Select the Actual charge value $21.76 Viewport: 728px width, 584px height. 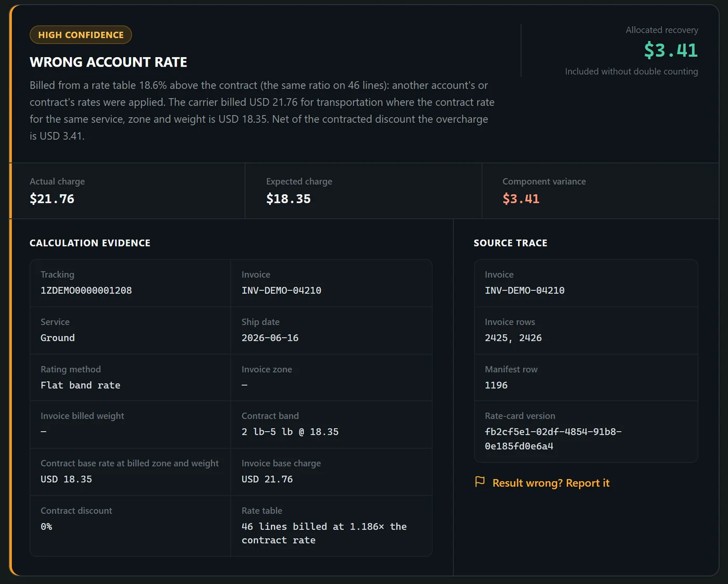click(x=52, y=199)
